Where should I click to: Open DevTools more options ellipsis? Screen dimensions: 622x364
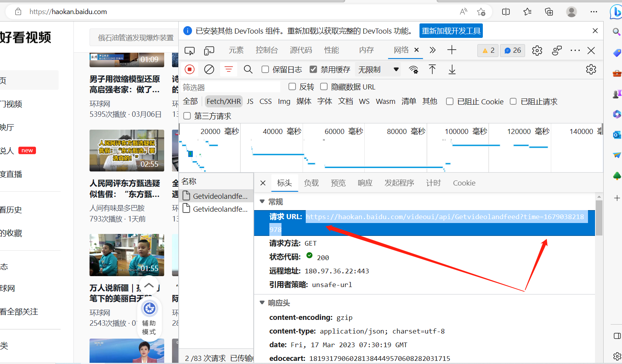[x=575, y=50]
